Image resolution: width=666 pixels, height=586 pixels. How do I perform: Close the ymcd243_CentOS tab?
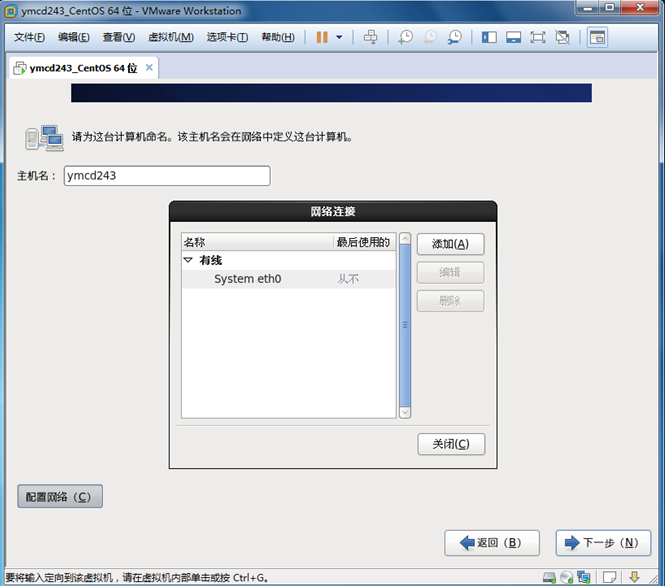[149, 67]
